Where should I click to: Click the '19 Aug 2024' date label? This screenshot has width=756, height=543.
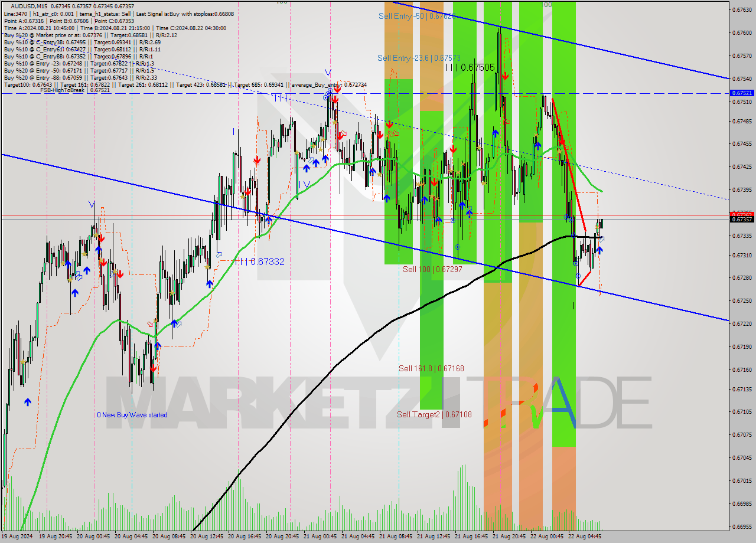(17, 537)
